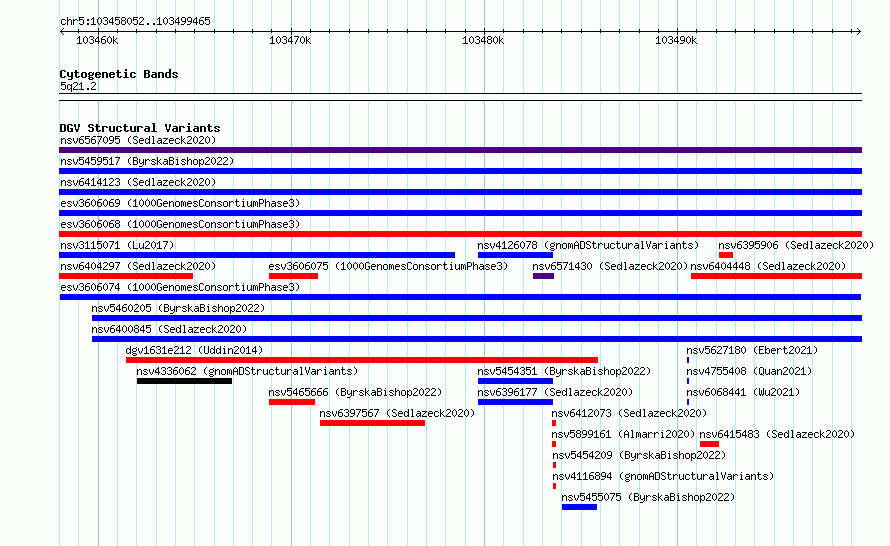The image size is (890, 546).
Task: Open nsv6404297 (Sedlazeck2020) label
Action: point(138,266)
